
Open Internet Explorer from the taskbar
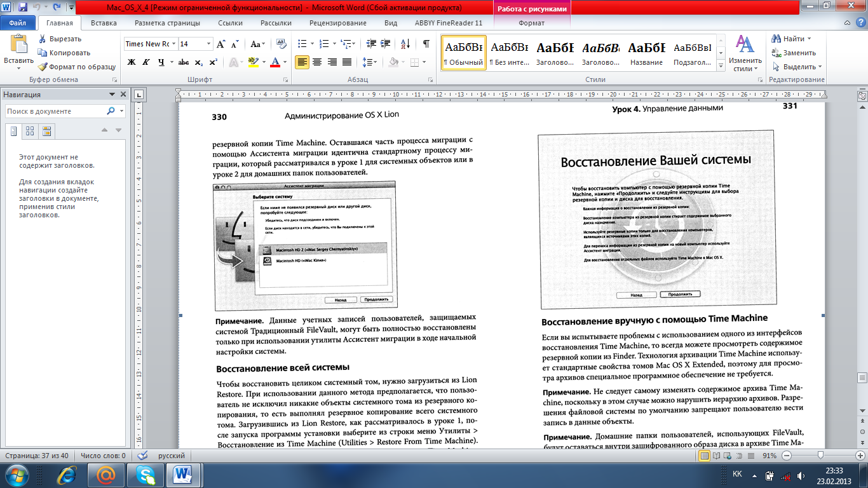click(x=67, y=475)
